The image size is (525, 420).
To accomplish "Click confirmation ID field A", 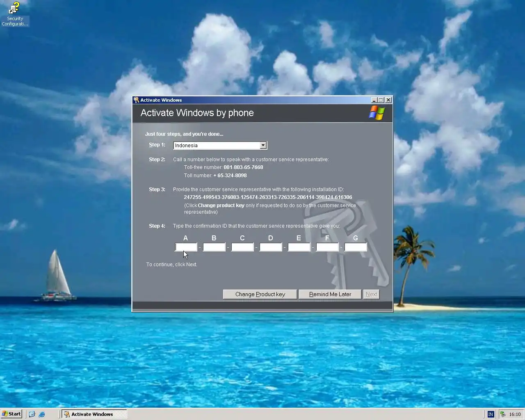I will click(186, 247).
